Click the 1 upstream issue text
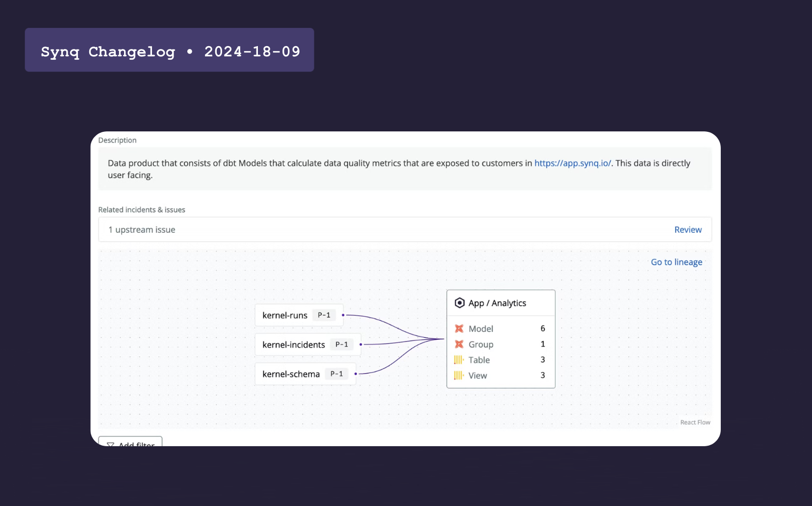The height and width of the screenshot is (506, 812). pos(142,229)
